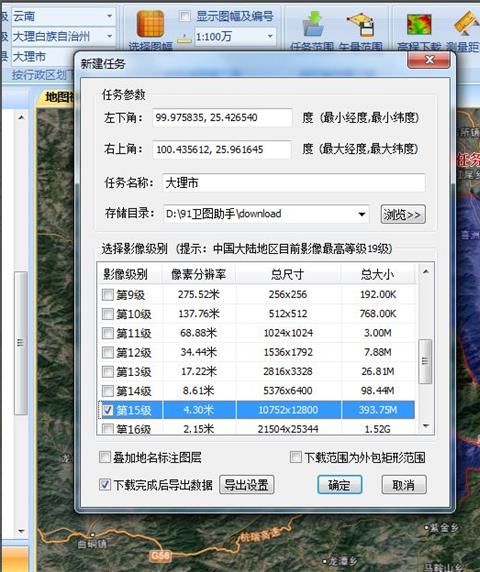Check the 第13级 image level
This screenshot has width=480, height=572.
(x=108, y=372)
